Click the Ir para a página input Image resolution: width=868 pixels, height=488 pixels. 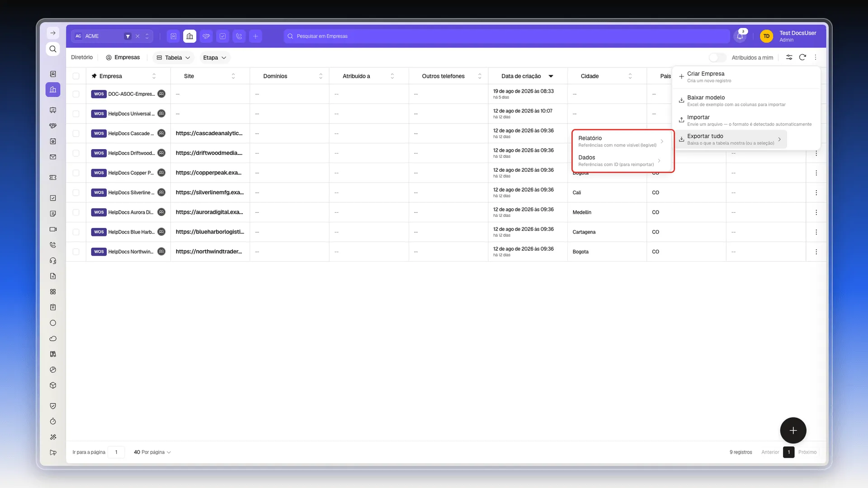[116, 452]
